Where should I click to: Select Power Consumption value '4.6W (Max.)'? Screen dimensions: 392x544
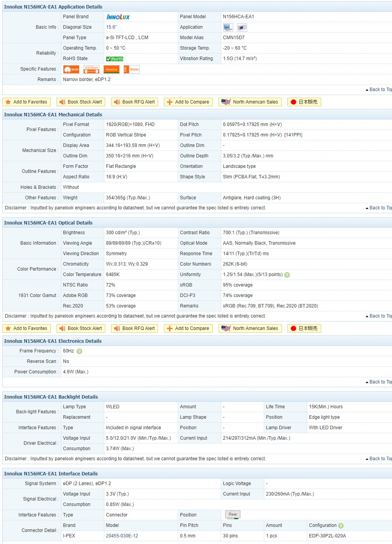[76, 372]
